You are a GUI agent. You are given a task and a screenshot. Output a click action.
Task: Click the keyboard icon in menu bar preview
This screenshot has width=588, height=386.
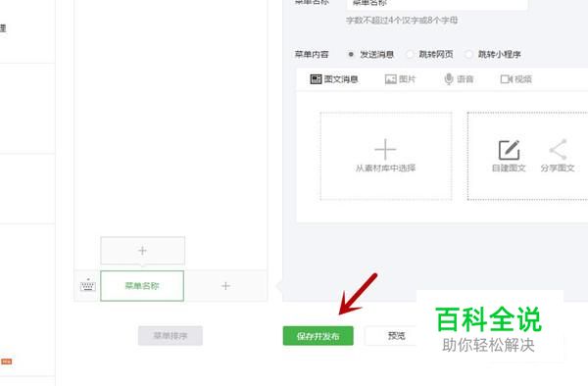88,285
